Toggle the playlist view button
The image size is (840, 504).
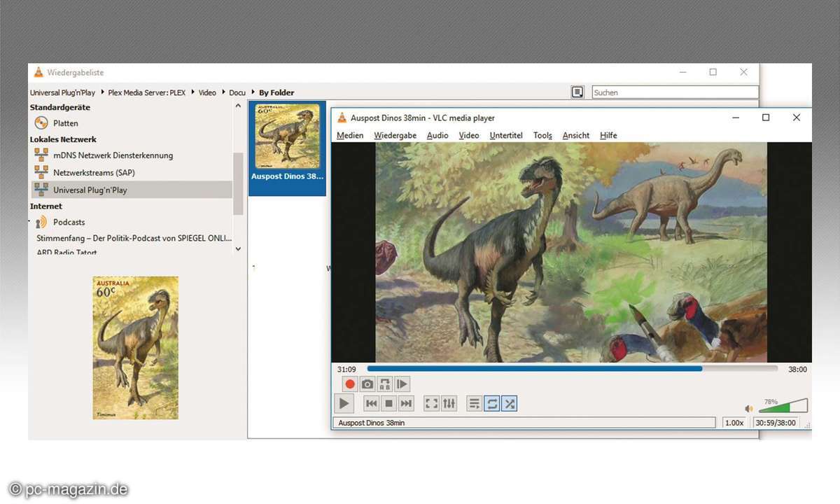click(475, 403)
